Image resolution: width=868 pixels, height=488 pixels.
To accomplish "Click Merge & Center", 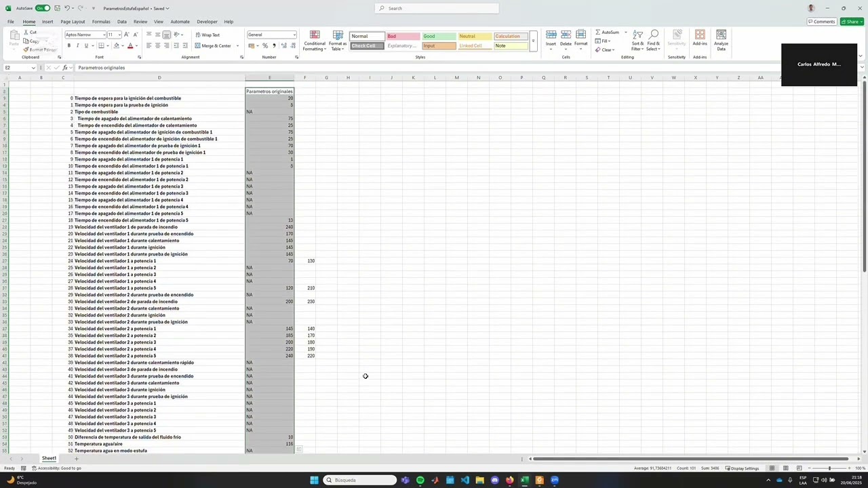I will tap(213, 45).
